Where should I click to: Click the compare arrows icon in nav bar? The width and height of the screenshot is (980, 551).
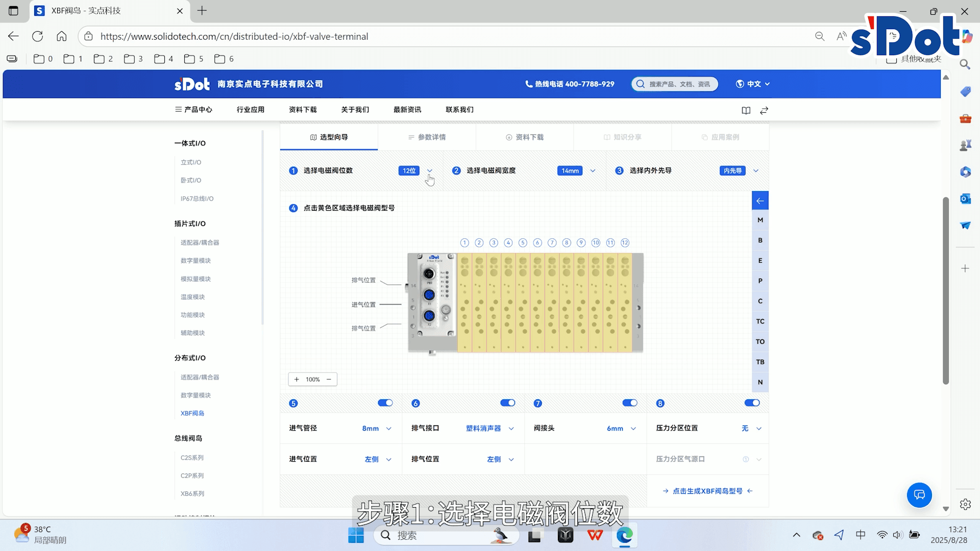tap(764, 110)
